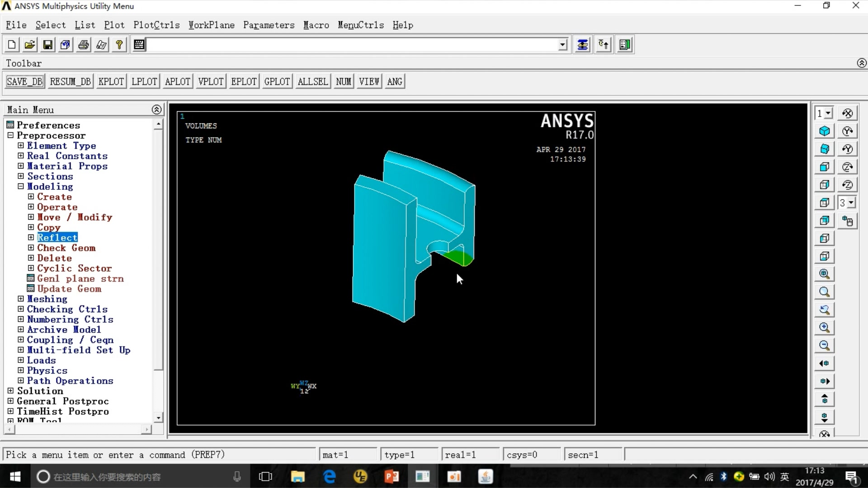Expand the Meshing tree node

click(21, 299)
